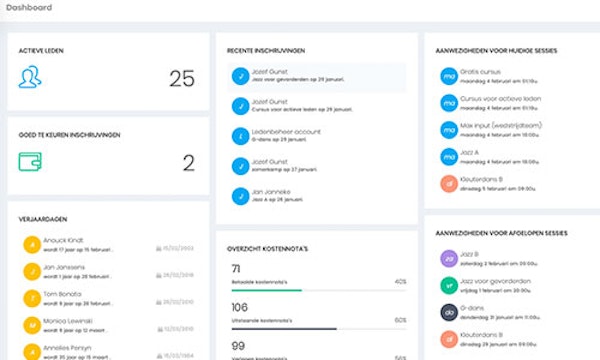Open the G-dans past session
This screenshot has width=600, height=360.
472,308
